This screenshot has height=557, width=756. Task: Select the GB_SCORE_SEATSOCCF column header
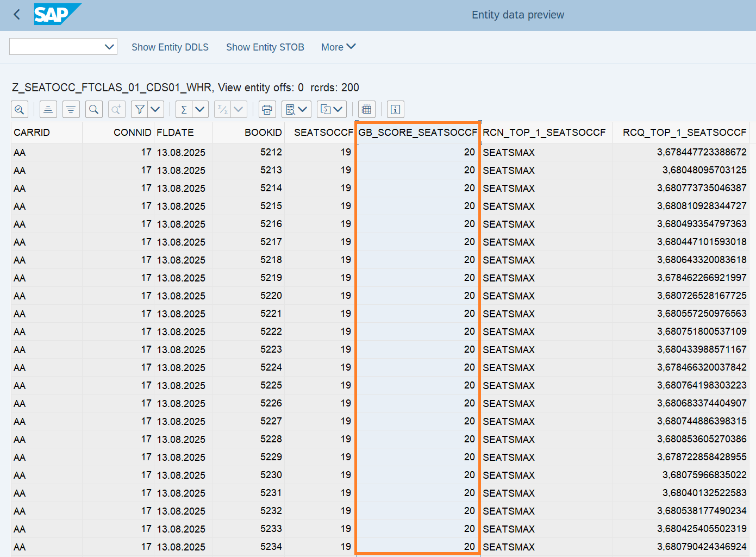[417, 133]
